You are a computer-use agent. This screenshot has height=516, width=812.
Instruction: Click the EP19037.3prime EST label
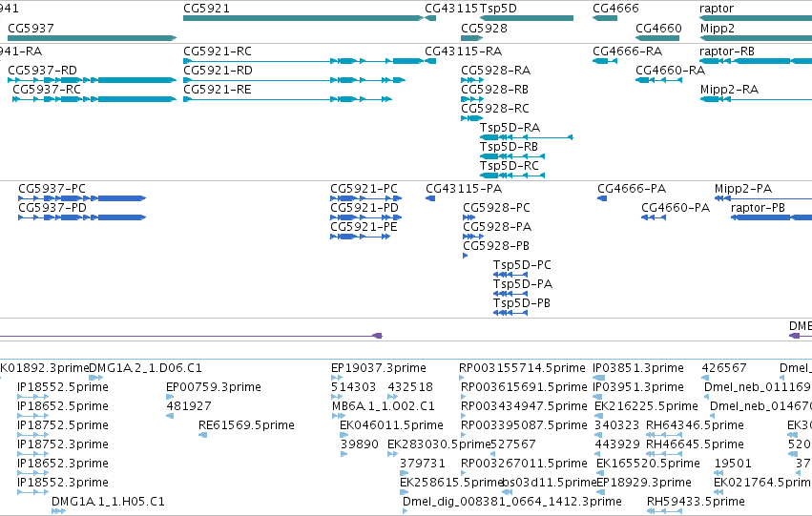[x=379, y=368]
